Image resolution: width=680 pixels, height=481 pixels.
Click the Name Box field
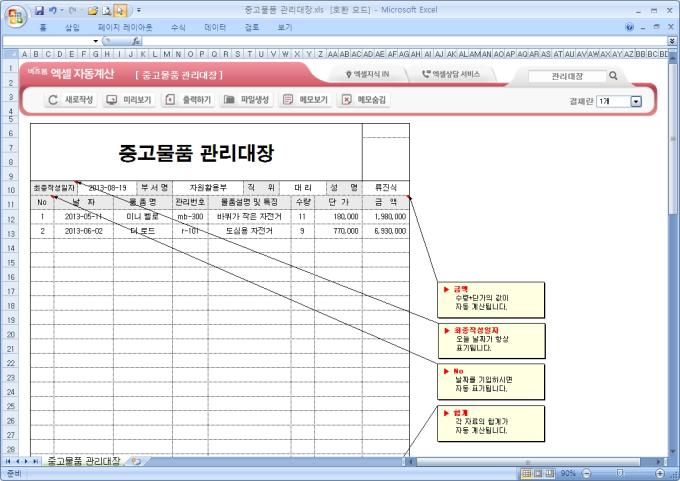[x=47, y=41]
